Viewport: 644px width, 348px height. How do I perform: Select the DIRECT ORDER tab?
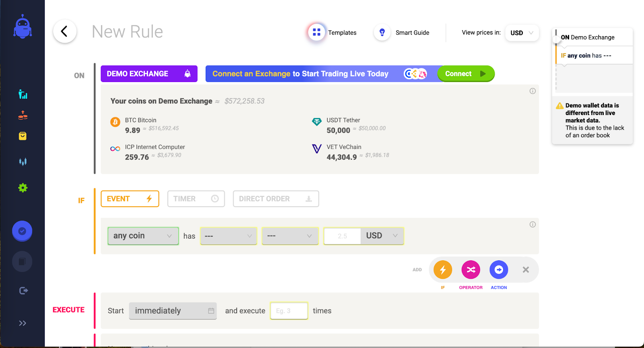click(276, 199)
